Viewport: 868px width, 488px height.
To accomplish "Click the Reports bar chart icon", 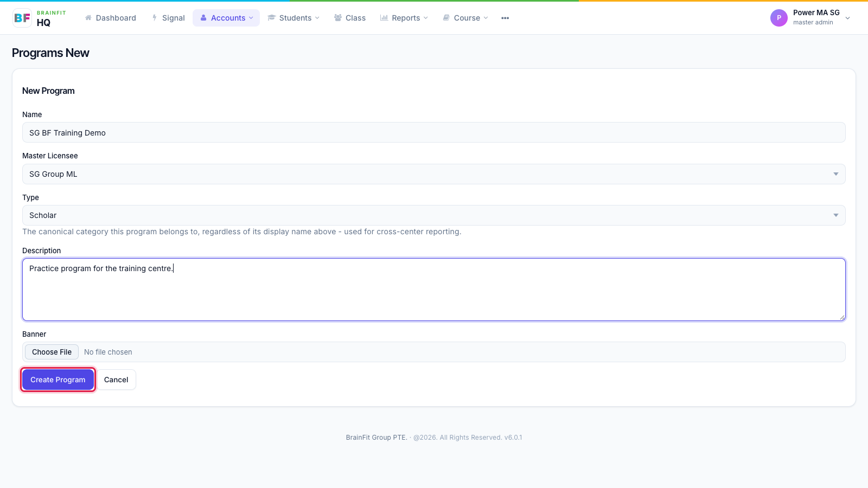I will [384, 18].
